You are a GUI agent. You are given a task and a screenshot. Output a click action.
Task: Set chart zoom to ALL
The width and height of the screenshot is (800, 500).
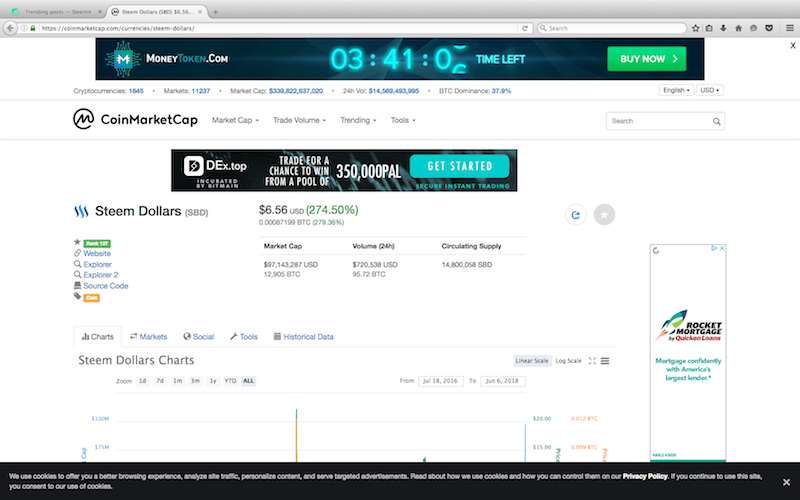pos(248,381)
